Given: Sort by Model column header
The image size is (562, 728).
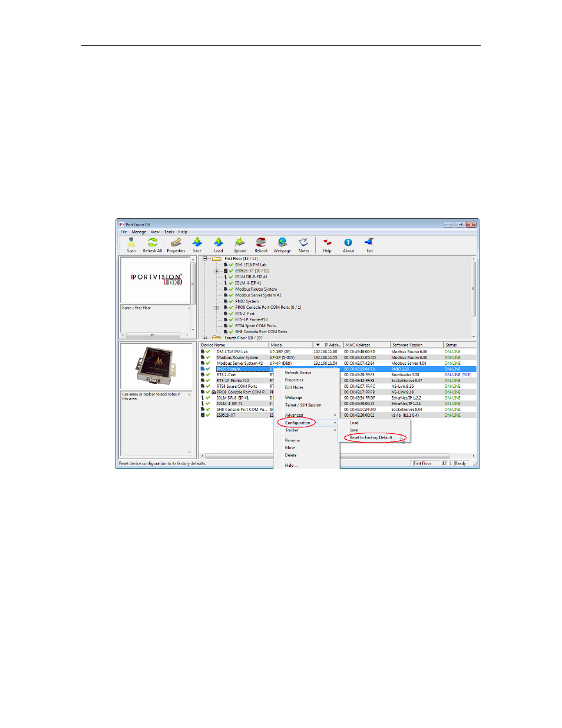Looking at the screenshot, I should [x=291, y=345].
